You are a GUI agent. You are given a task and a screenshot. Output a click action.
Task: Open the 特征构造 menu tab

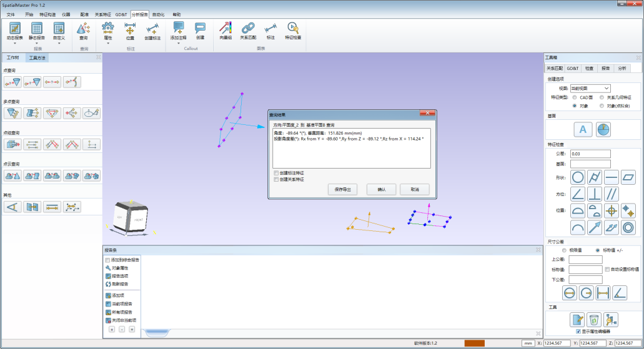[x=47, y=14]
